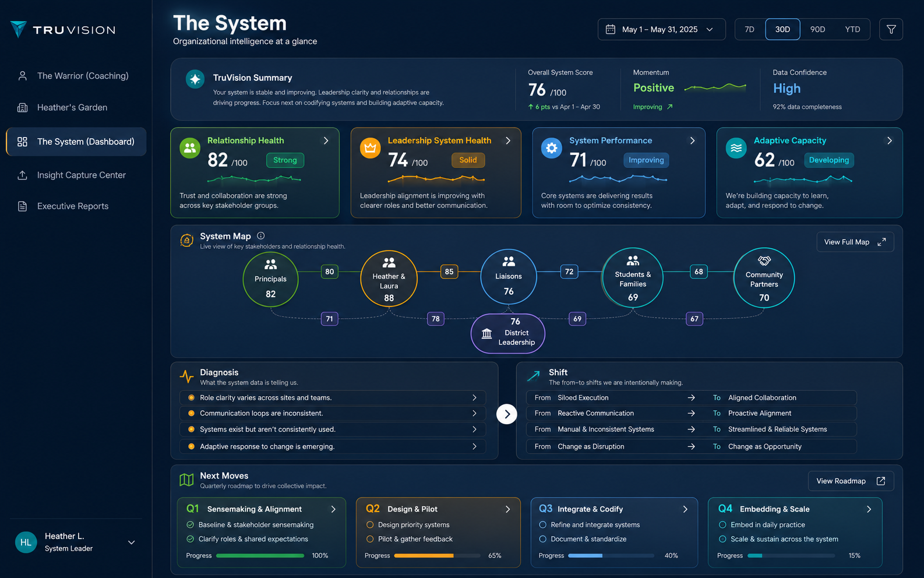Click the Shift trending arrow icon
Viewport: 924px width, 578px height.
point(533,376)
